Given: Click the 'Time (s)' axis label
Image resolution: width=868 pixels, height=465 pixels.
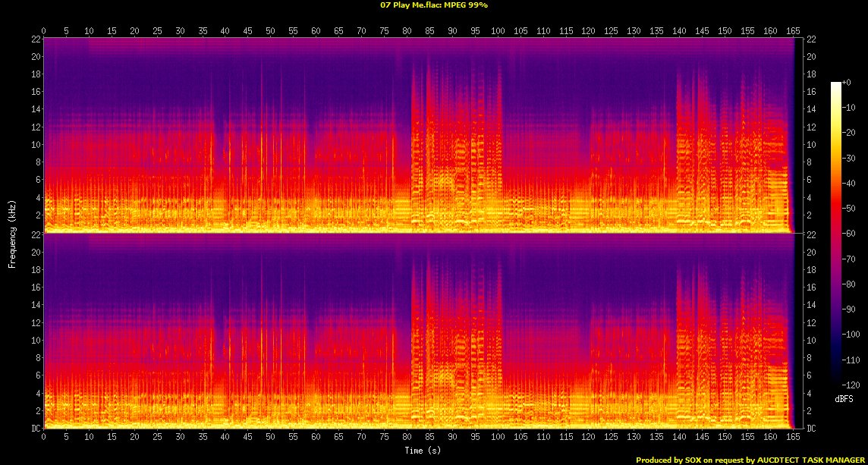Looking at the screenshot, I should (418, 451).
